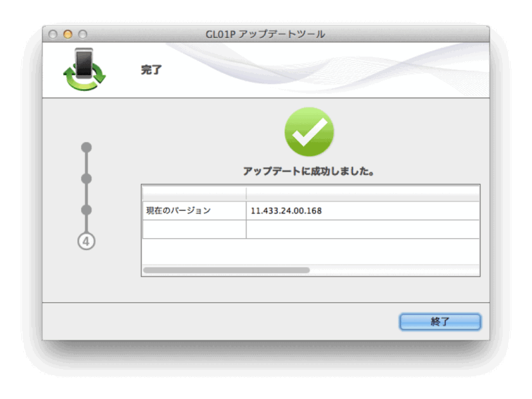The image size is (532, 399).
Task: Click the empty table header row
Action: coord(309,192)
